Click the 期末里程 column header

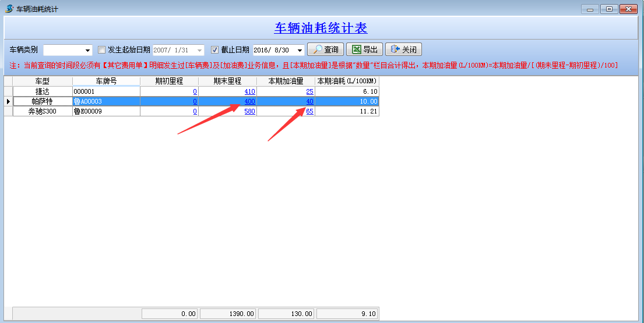227,81
